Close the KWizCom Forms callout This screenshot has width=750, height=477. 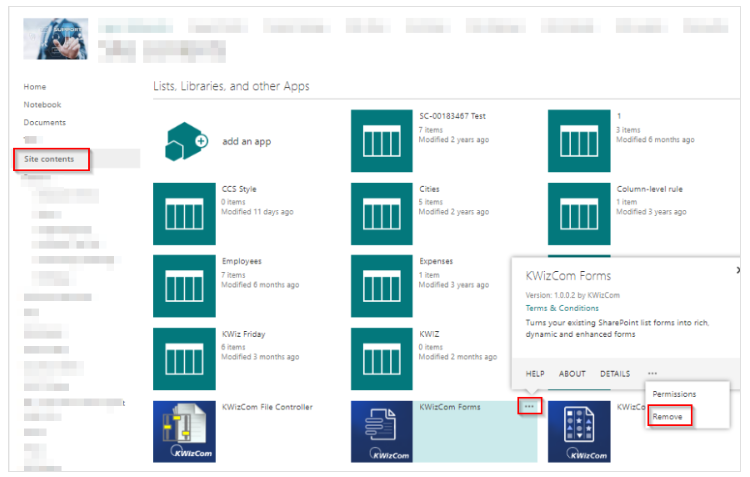(738, 270)
